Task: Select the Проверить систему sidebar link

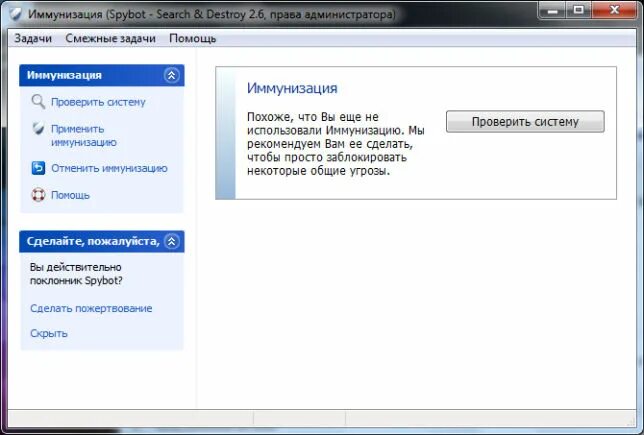Action: click(98, 102)
